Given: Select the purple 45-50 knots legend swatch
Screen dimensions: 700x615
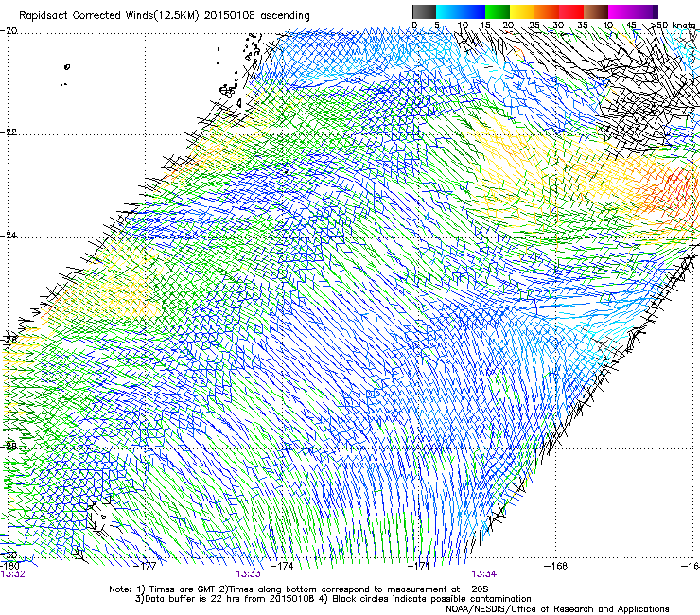Looking at the screenshot, I should point(645,11).
